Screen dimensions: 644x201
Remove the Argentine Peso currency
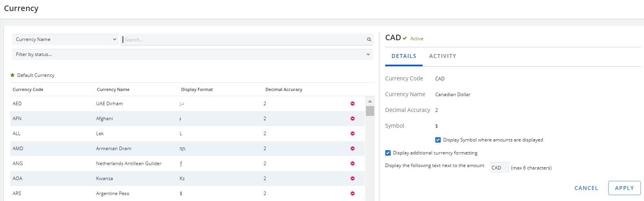(353, 194)
